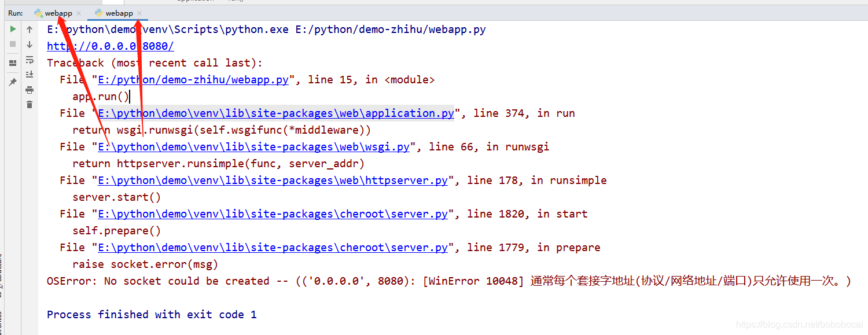Screen dimensions: 868x335
Task: Click 'return wsgi.runwsgi(self.wsgifunc(*middleware))' line
Action: point(222,130)
